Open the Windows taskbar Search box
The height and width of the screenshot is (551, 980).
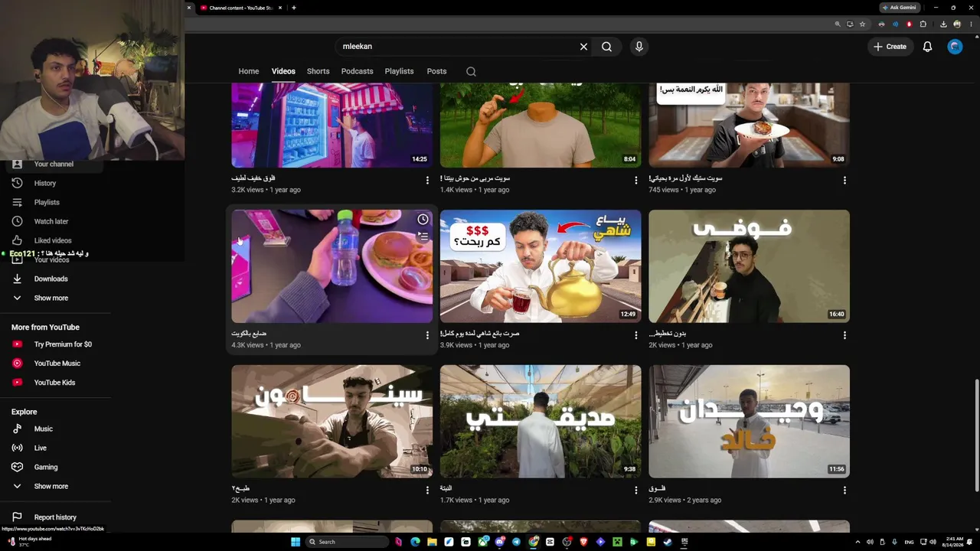point(346,542)
